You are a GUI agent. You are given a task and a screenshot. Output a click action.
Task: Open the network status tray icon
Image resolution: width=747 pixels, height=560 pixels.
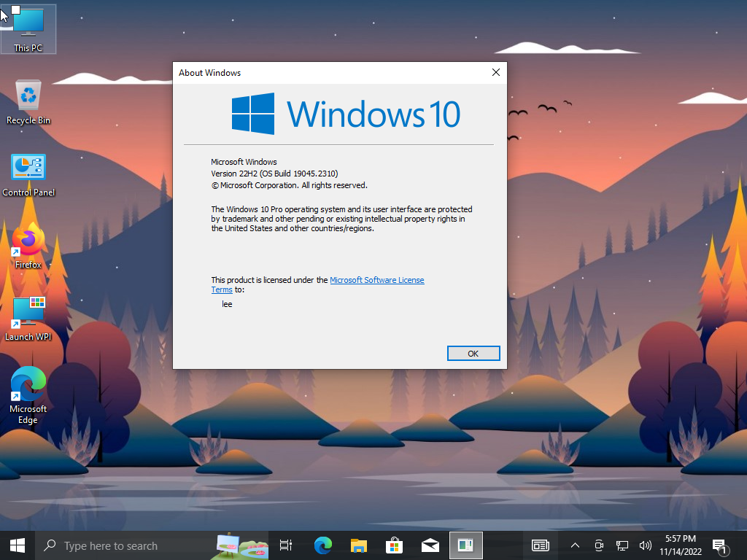(622, 545)
